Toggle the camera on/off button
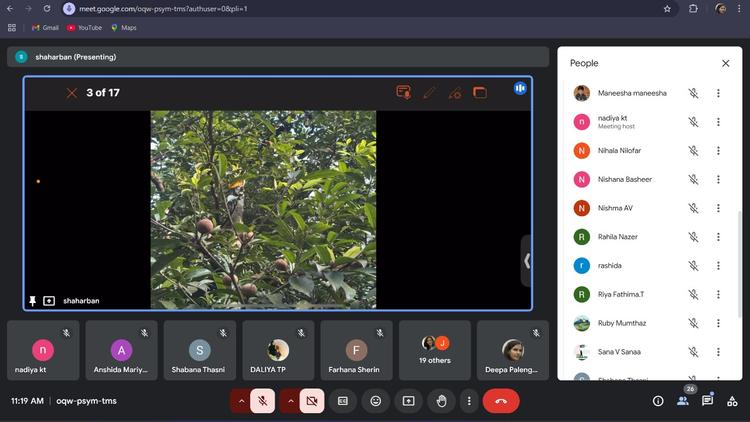This screenshot has width=750, height=422. pos(311,401)
